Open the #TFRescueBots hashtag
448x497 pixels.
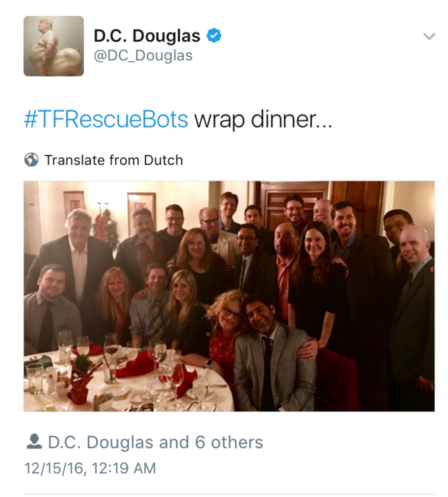[x=106, y=120]
